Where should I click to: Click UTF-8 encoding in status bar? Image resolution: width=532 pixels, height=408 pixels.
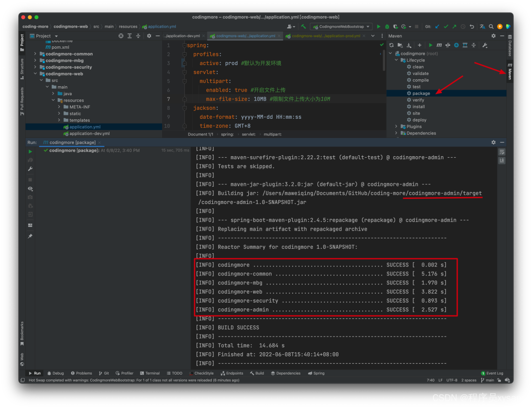click(452, 380)
